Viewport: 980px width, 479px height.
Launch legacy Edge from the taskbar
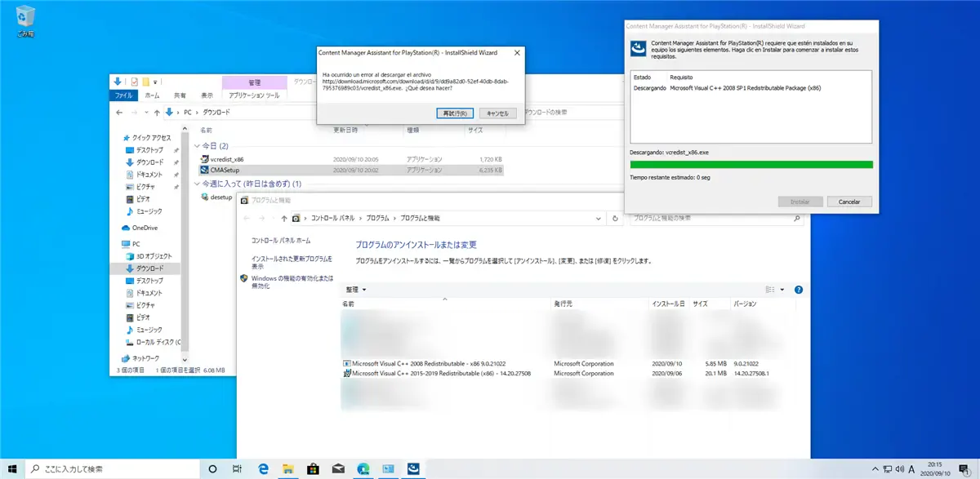tap(264, 468)
